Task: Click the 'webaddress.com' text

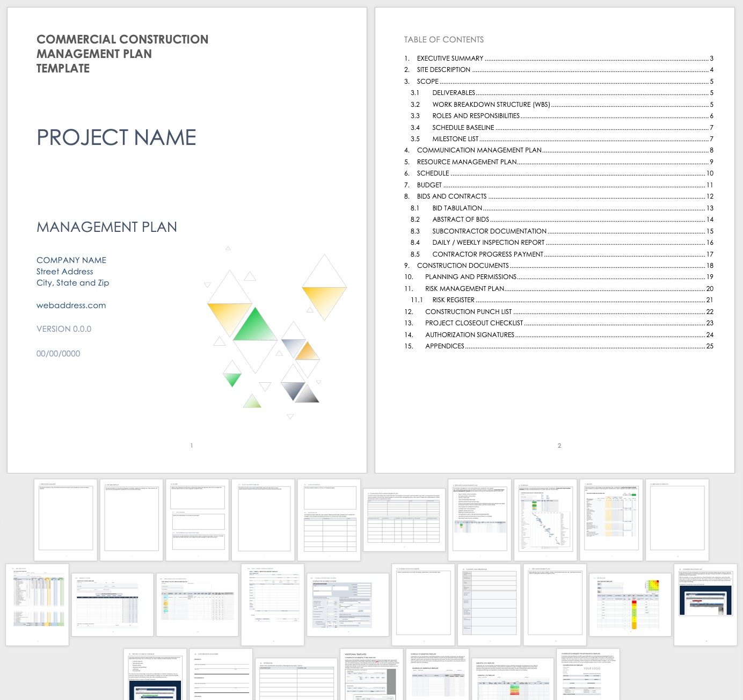Action: (71, 305)
